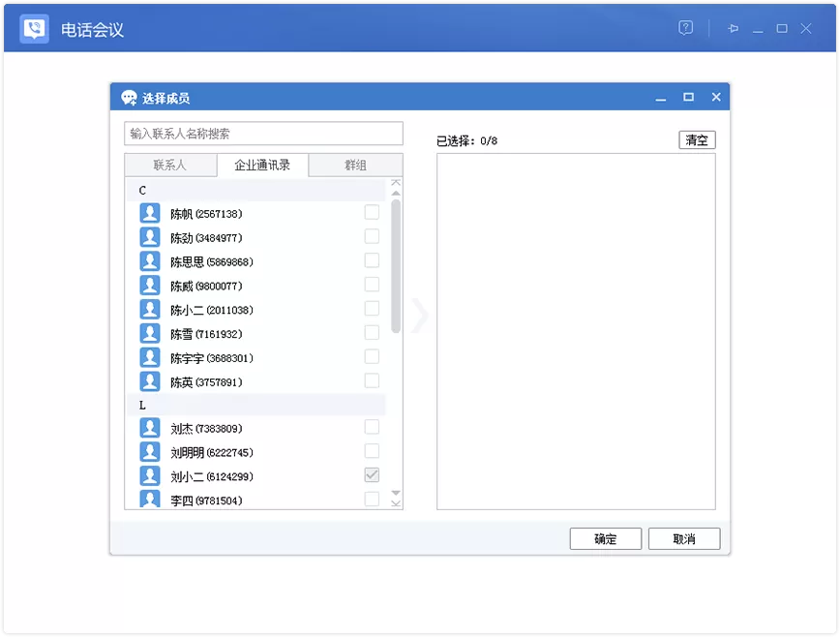Click the L group header row
840x637 pixels.
[256, 405]
